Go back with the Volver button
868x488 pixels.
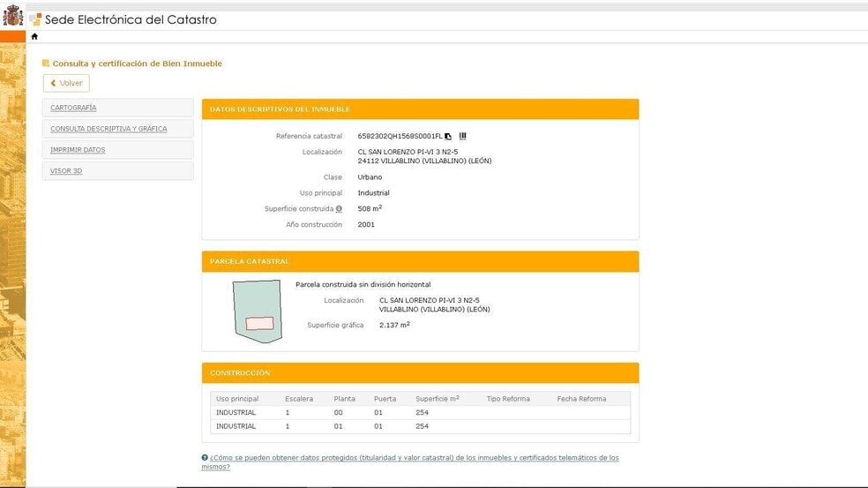tap(66, 83)
